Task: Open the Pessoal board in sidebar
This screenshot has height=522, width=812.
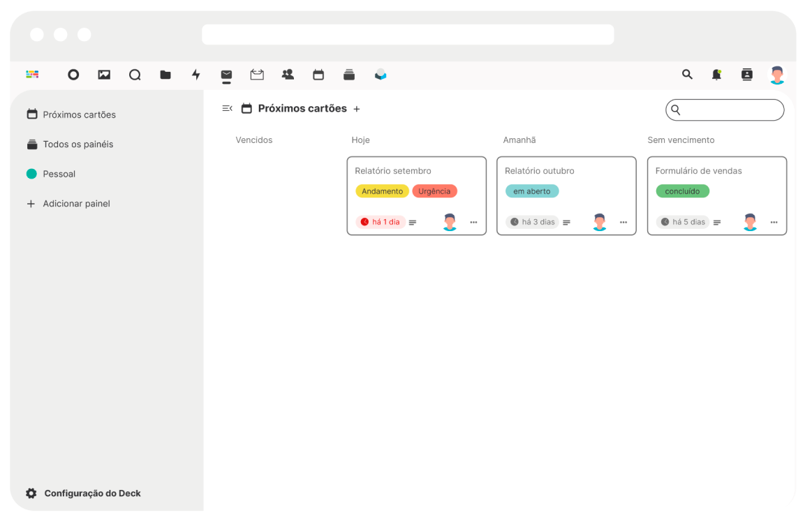Action: (x=59, y=174)
